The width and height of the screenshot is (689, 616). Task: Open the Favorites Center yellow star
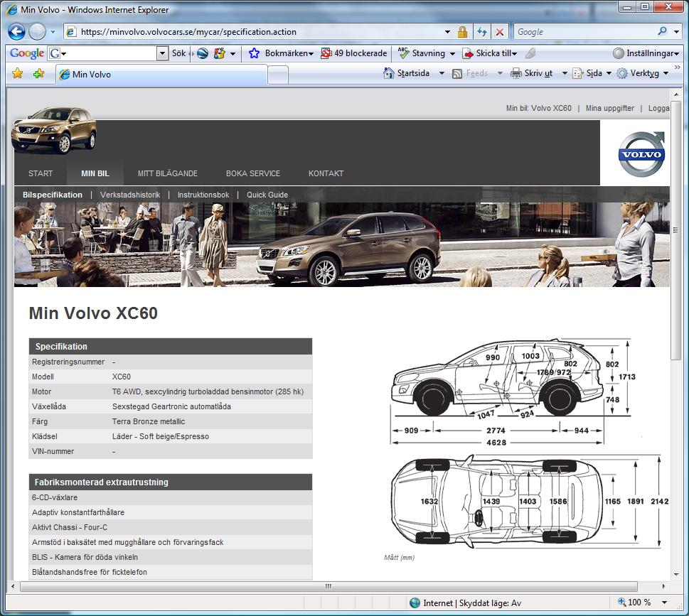(x=18, y=73)
